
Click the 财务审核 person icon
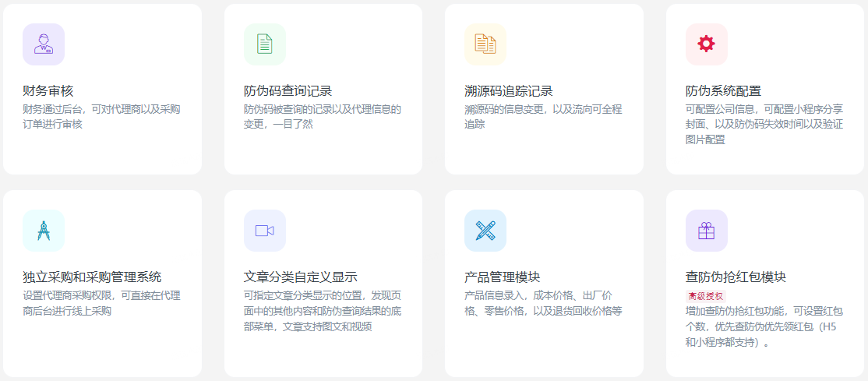(x=44, y=44)
